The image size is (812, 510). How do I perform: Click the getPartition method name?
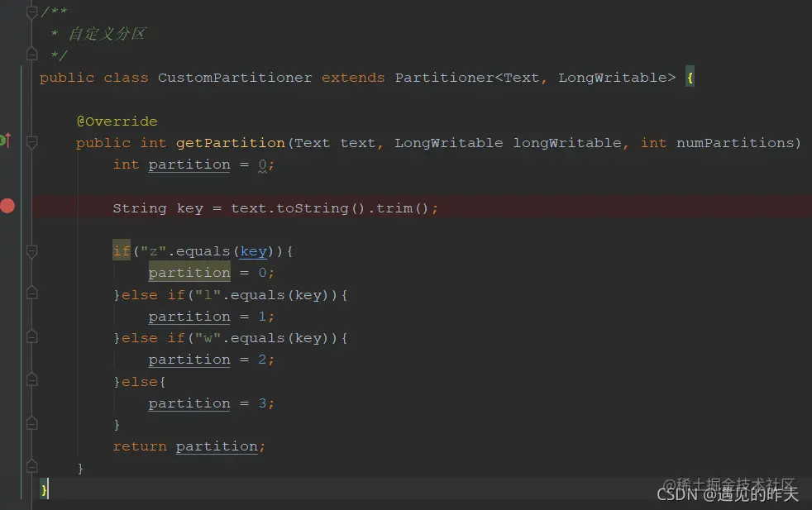(x=231, y=143)
